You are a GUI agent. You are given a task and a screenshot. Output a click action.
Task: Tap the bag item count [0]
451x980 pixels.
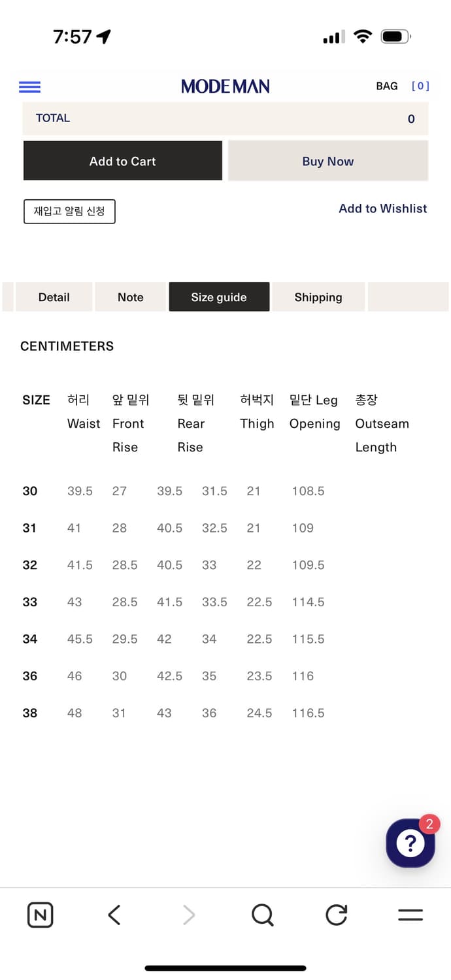tap(420, 86)
